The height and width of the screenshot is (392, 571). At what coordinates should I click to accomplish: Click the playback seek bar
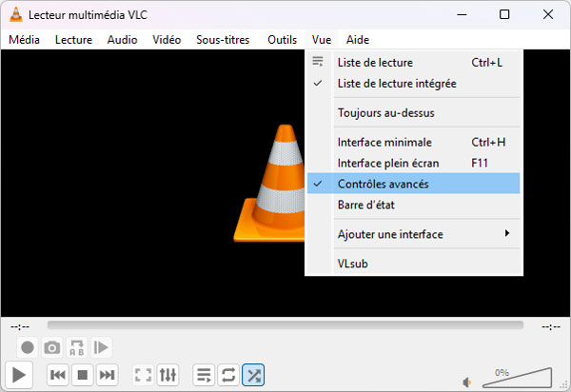coord(285,325)
